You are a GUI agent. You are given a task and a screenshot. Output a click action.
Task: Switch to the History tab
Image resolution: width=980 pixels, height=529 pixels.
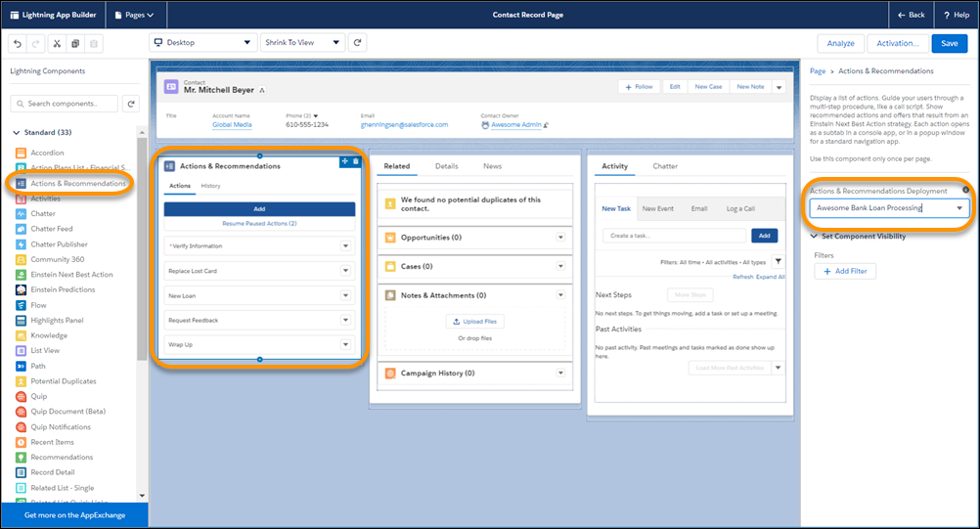tap(210, 186)
